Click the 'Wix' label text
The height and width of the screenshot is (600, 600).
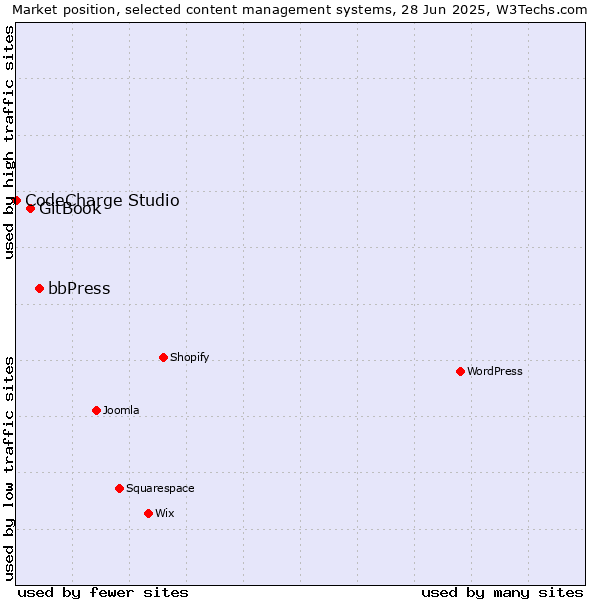(165, 513)
